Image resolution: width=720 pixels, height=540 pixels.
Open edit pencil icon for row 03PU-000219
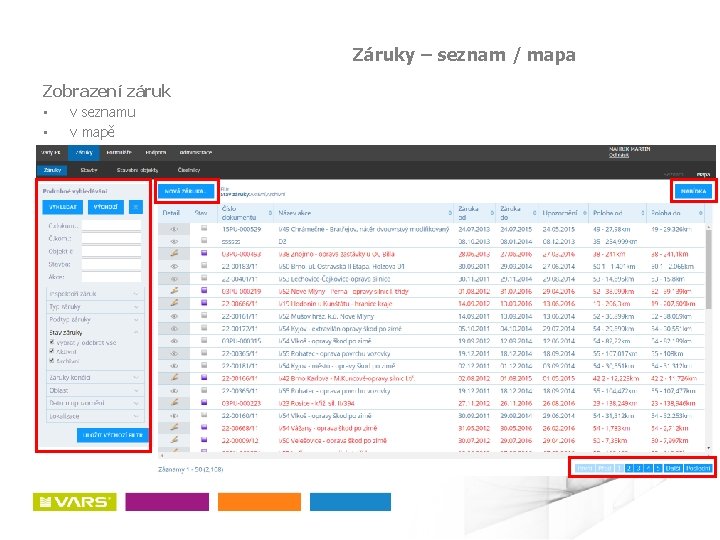(x=174, y=291)
